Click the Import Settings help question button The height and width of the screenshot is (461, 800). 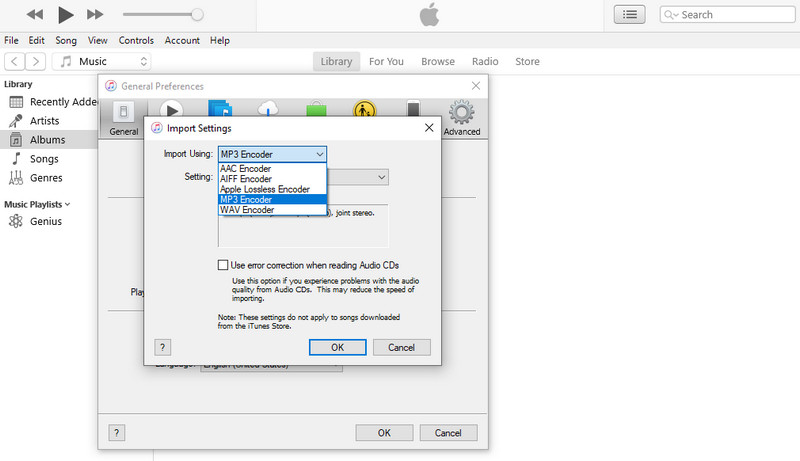[x=163, y=347]
